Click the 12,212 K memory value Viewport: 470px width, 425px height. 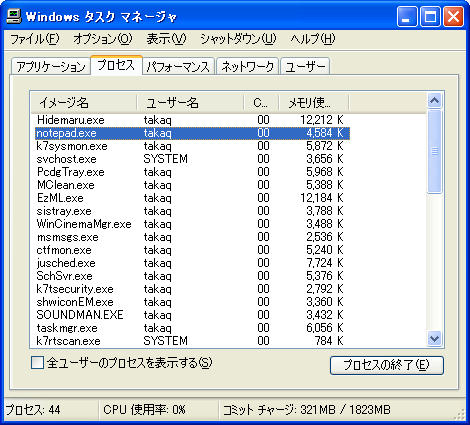coord(322,120)
